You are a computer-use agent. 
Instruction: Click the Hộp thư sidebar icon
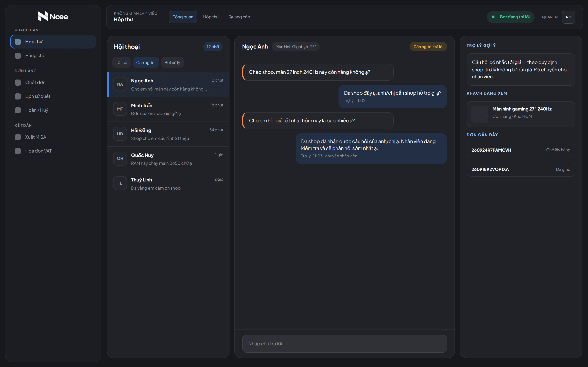click(18, 42)
